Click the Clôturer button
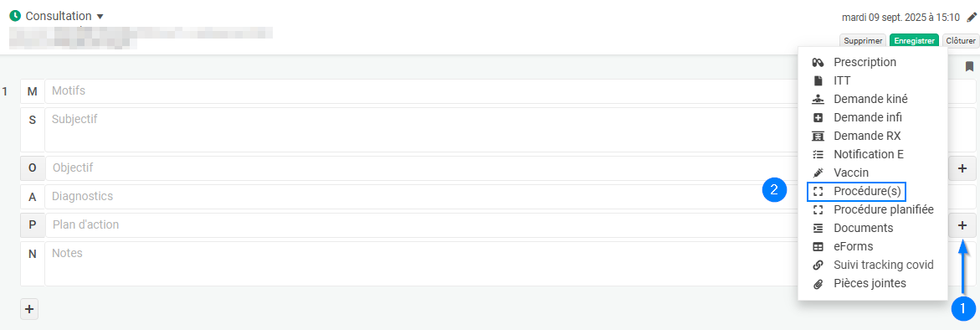This screenshot has width=980, height=330. click(960, 41)
